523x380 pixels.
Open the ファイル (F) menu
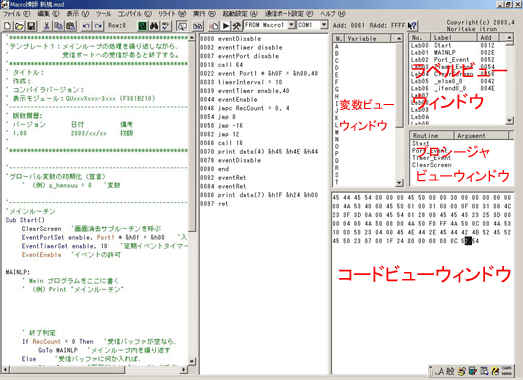[16, 14]
